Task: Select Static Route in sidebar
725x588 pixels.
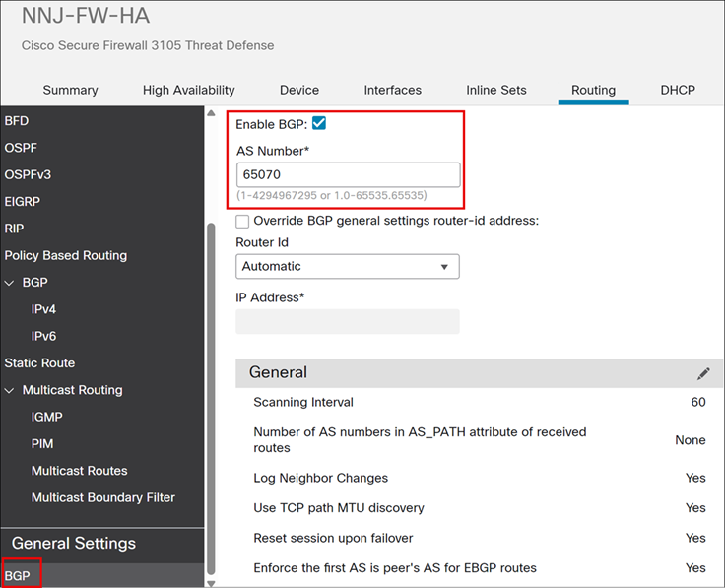Action: tap(39, 362)
